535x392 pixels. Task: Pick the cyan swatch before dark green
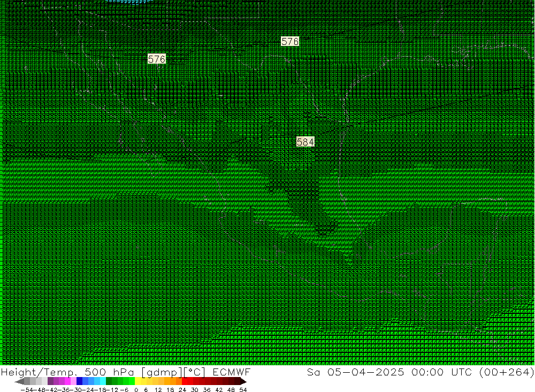pyautogui.click(x=103, y=381)
